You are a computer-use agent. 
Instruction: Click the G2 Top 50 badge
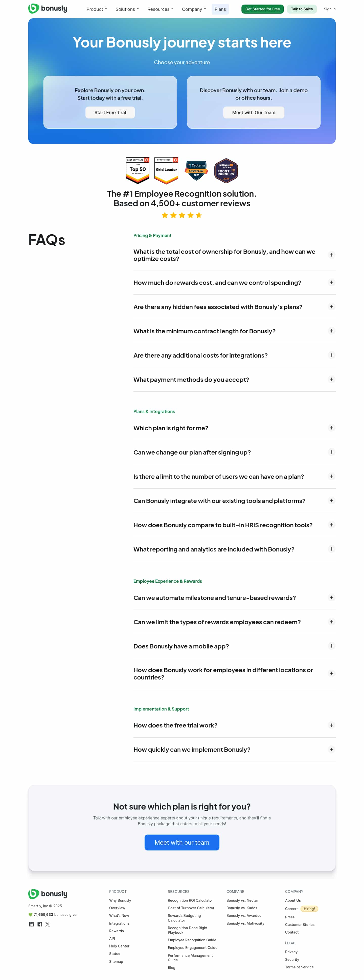[138, 170]
